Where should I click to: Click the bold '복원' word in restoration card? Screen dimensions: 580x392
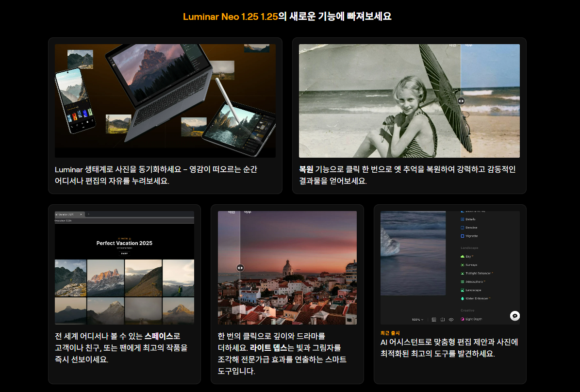click(x=306, y=169)
